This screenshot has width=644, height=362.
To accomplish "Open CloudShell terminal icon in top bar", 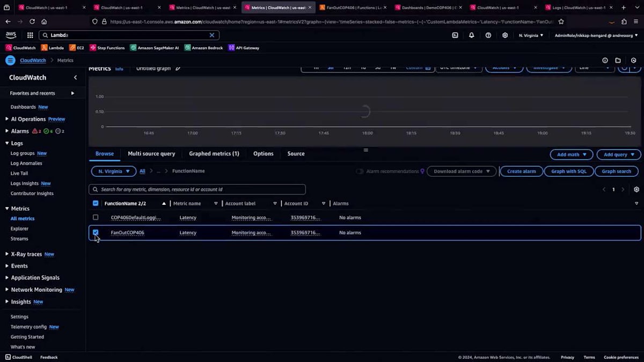I will point(455,35).
